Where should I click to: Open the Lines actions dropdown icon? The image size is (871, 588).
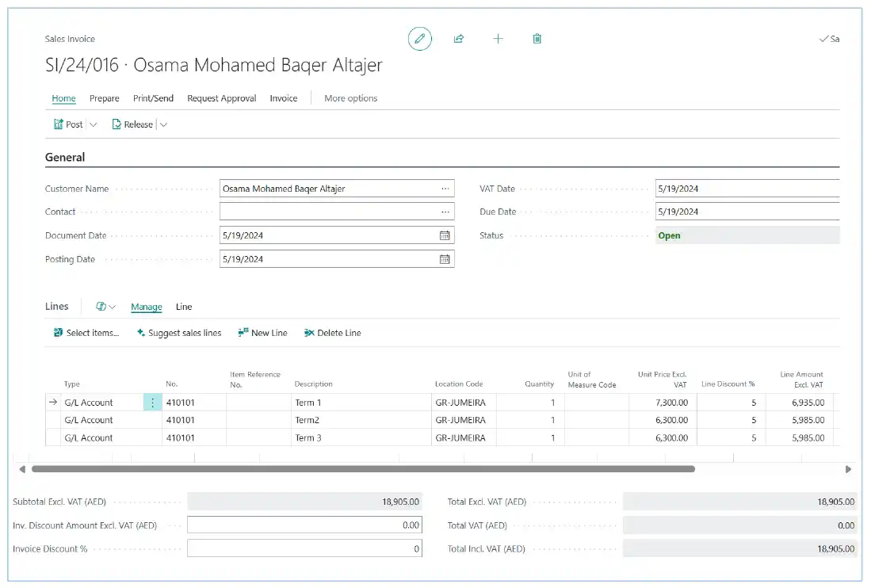pos(105,307)
